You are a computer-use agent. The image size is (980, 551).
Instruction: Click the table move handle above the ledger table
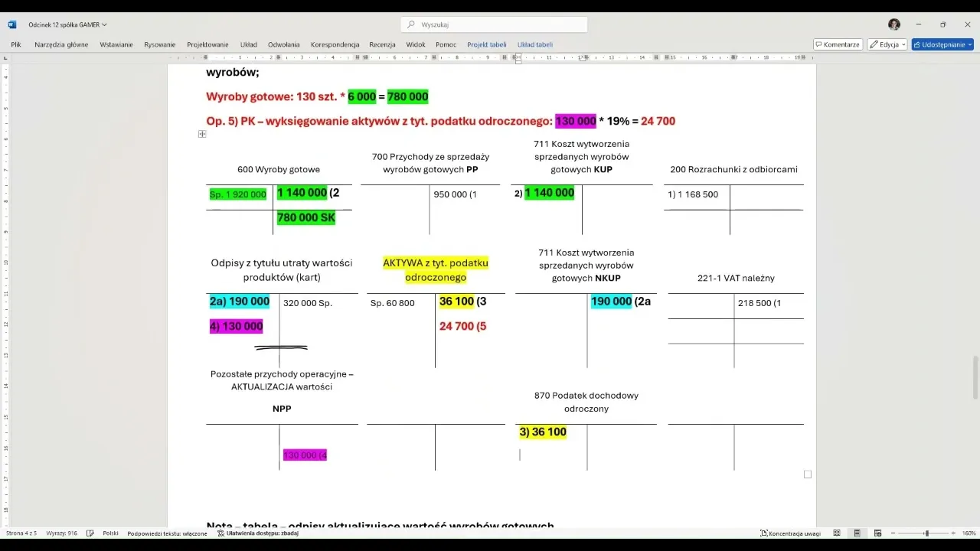click(201, 133)
